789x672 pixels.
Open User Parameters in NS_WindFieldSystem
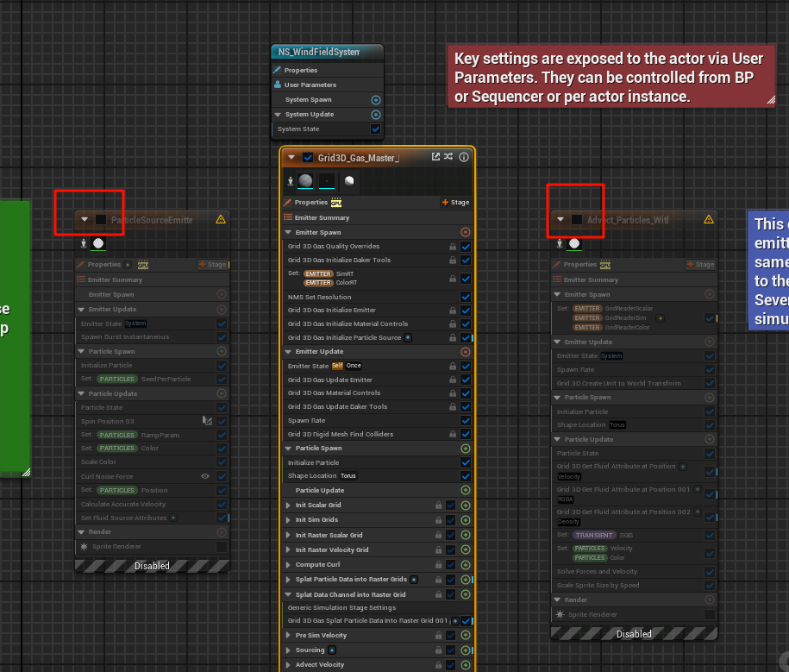coord(310,85)
